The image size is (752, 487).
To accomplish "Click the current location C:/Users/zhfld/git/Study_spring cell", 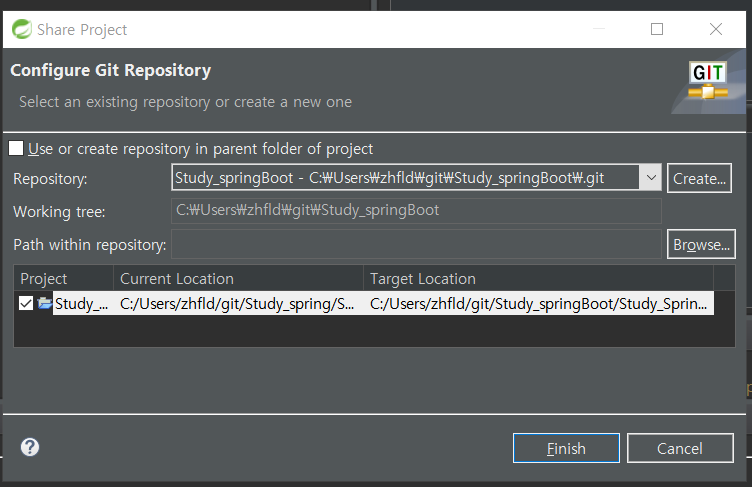I will tap(238, 303).
